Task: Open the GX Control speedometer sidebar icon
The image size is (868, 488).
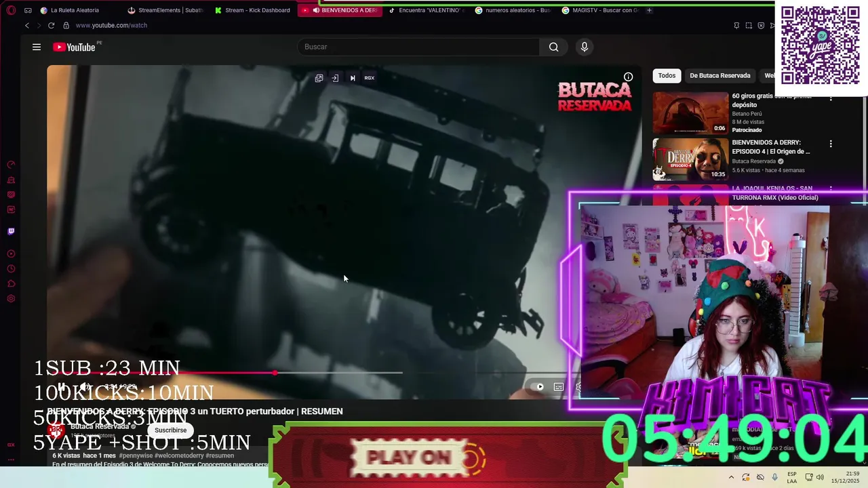Action: point(11,165)
